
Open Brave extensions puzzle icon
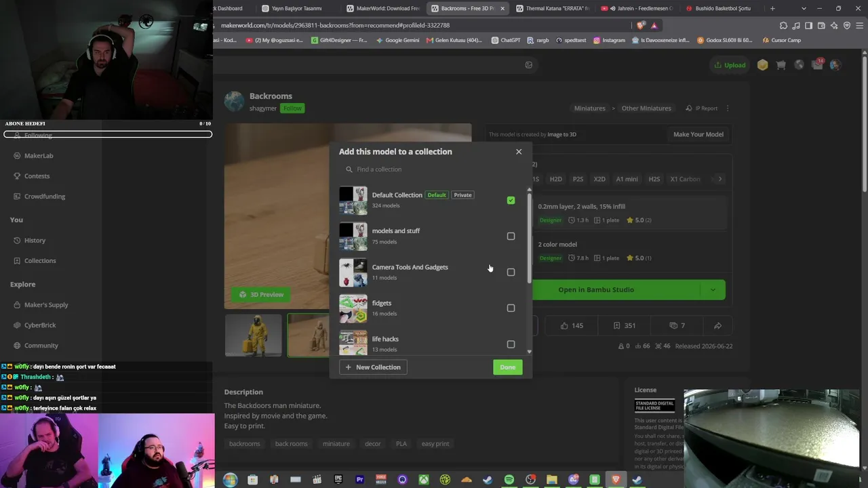coord(784,26)
